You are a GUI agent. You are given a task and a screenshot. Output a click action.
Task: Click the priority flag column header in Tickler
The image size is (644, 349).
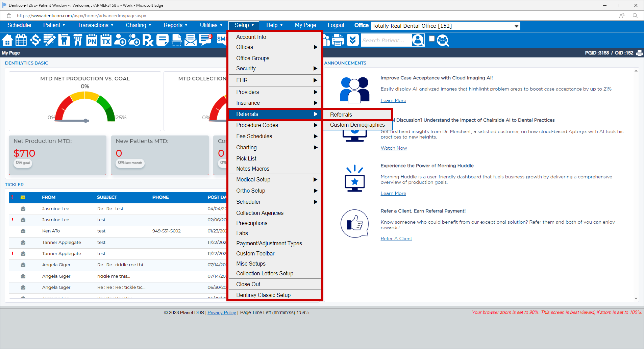(x=12, y=197)
